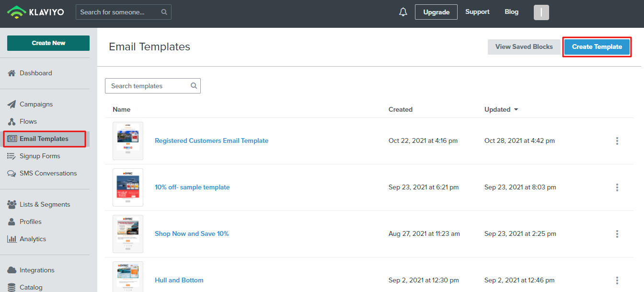
Task: Open the Hull and Bottom template link
Action: [179, 280]
